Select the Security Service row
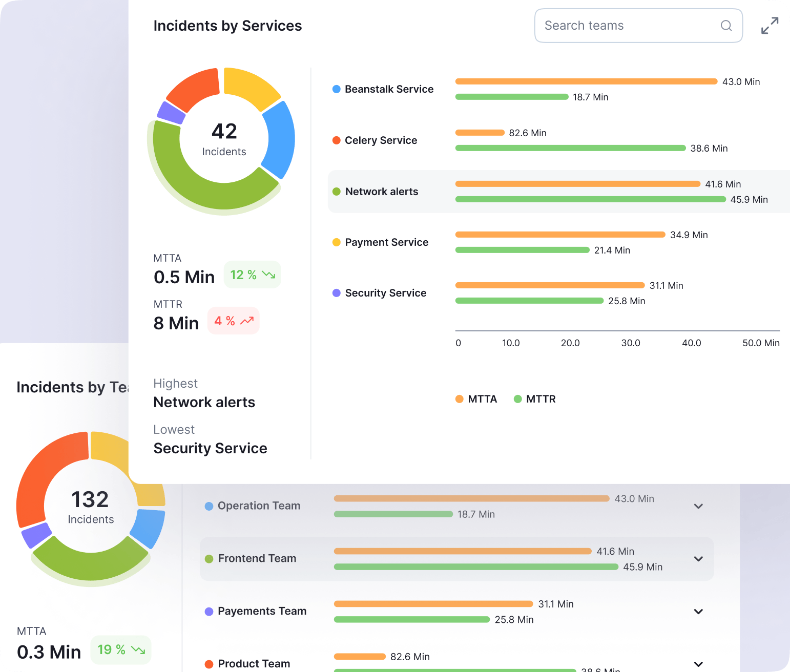 (512, 292)
